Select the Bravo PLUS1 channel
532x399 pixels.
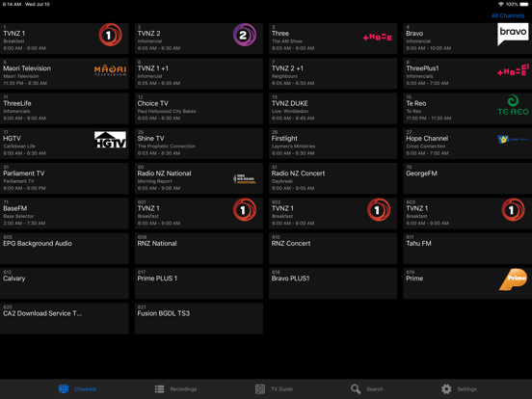coord(332,283)
